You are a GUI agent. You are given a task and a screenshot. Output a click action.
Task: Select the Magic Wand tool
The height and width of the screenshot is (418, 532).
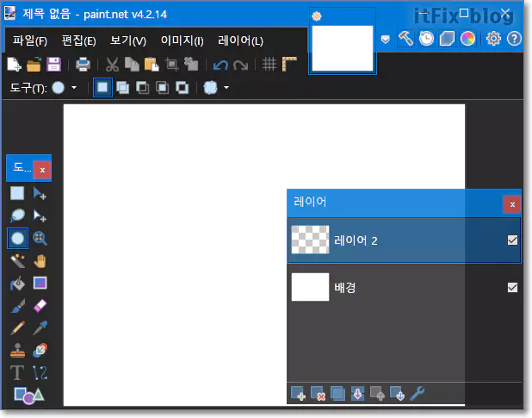coord(17,261)
